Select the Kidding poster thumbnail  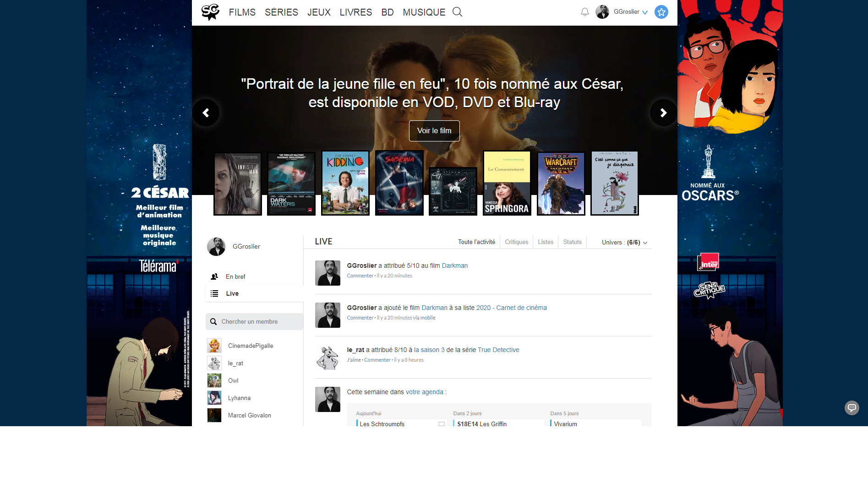(x=345, y=183)
